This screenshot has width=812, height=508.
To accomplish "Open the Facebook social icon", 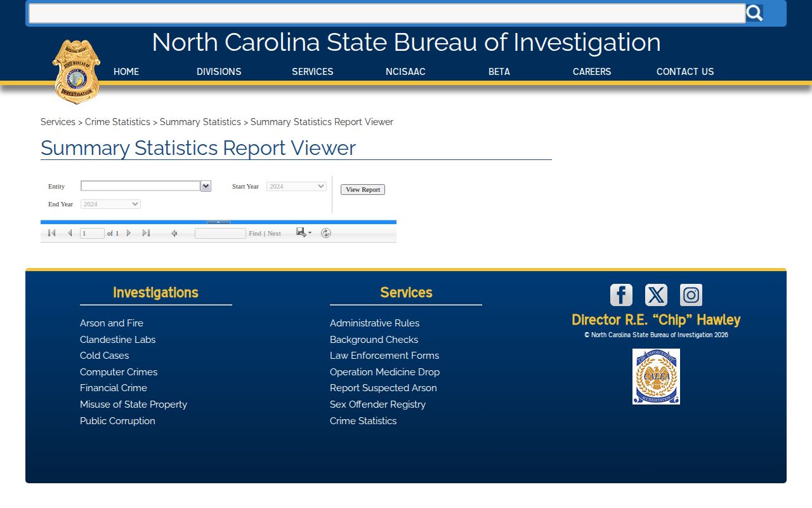I will coord(621,295).
